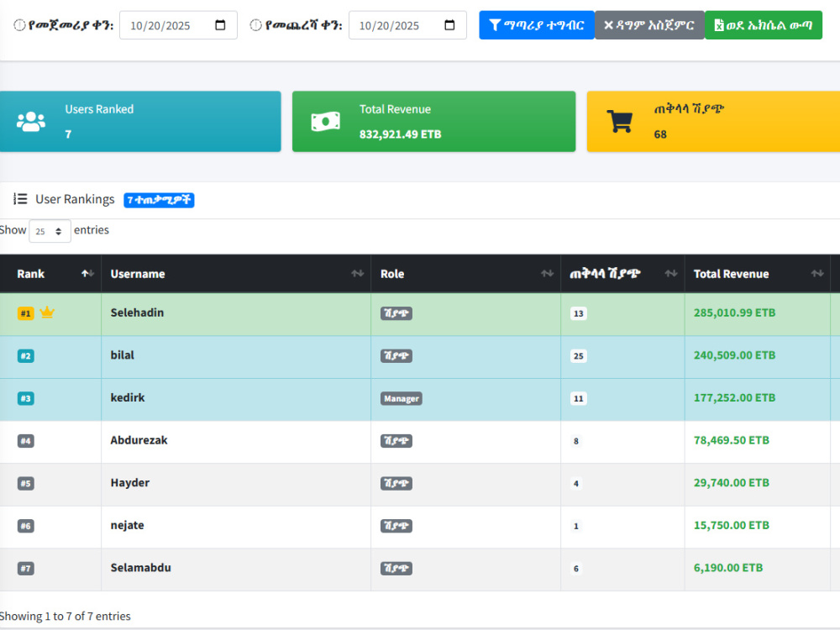Click sales count 4 for Hayder

click(x=576, y=483)
